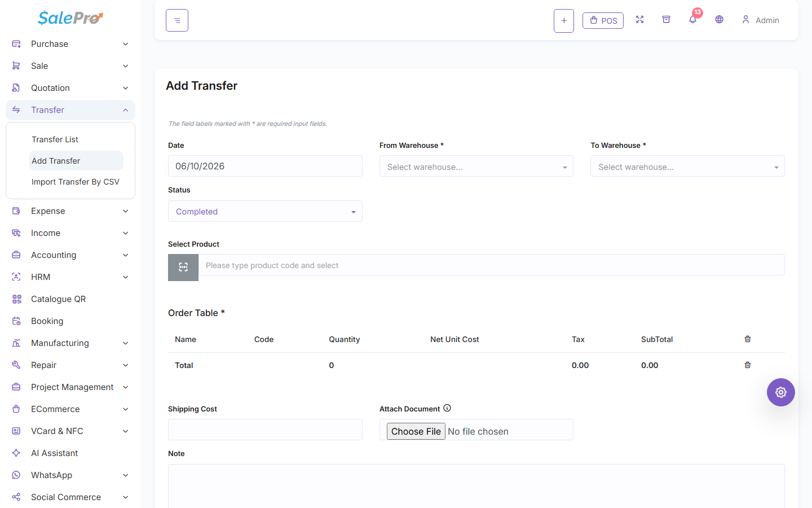This screenshot has height=508, width=812.
Task: Open the From Warehouse dropdown
Action: coord(476,167)
